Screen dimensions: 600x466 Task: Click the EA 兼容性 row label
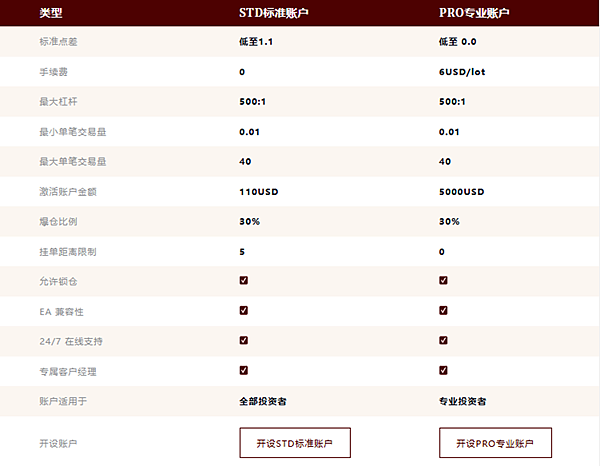click(x=61, y=312)
